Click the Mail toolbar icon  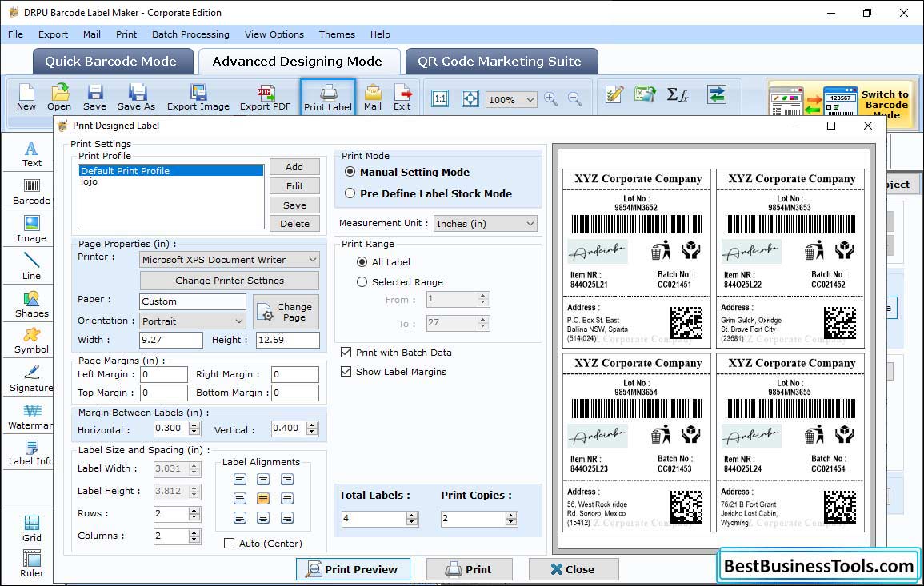click(x=373, y=98)
